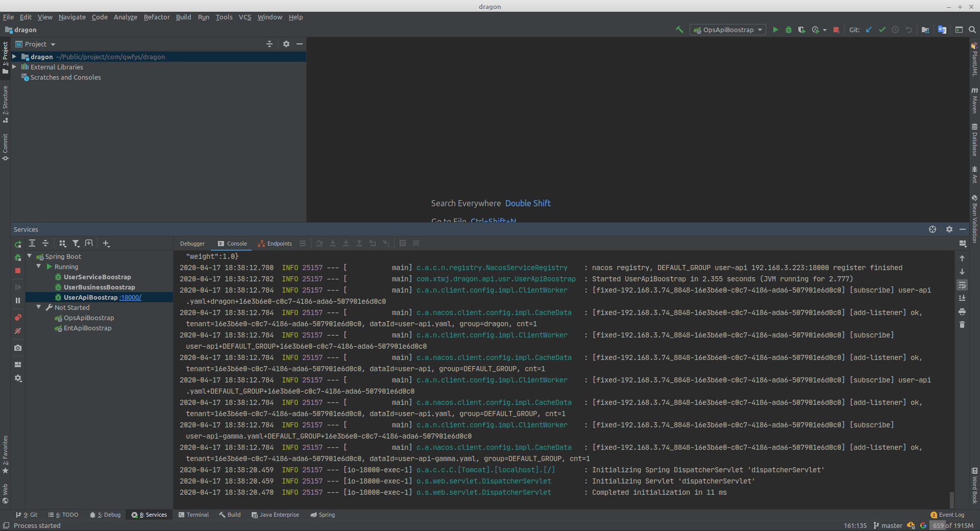Click the memory indicator 659 of 1915M

click(x=952, y=525)
